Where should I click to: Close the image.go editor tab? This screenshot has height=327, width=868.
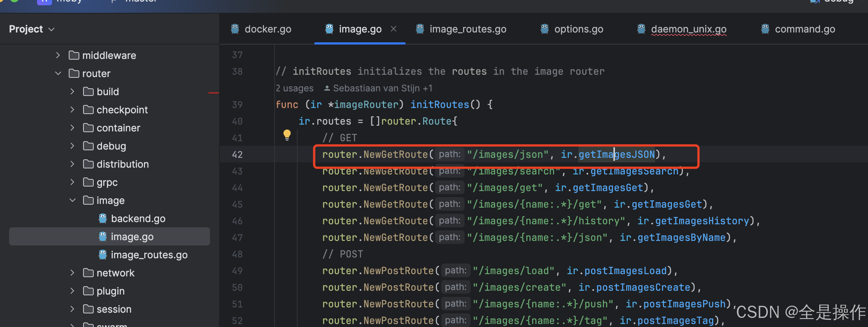pyautogui.click(x=394, y=29)
